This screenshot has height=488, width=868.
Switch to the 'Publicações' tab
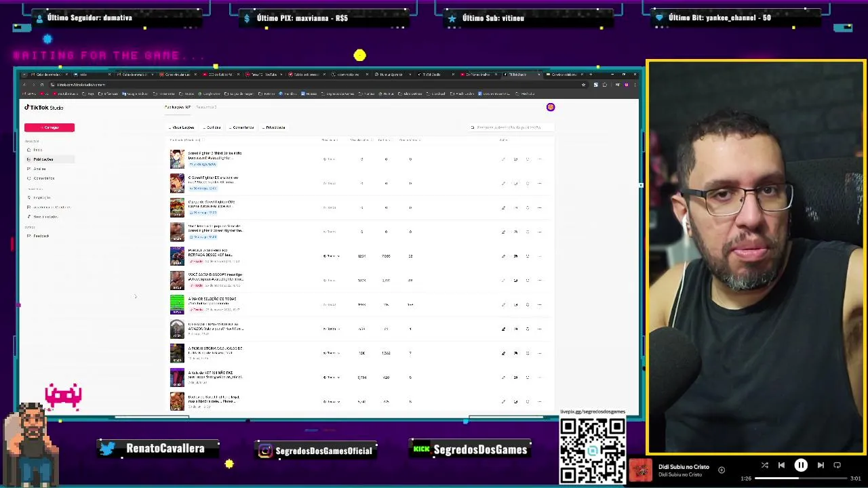pyautogui.click(x=178, y=107)
